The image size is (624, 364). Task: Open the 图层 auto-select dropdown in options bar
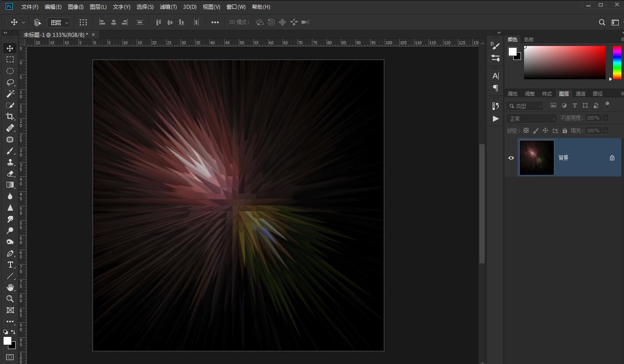pyautogui.click(x=59, y=22)
